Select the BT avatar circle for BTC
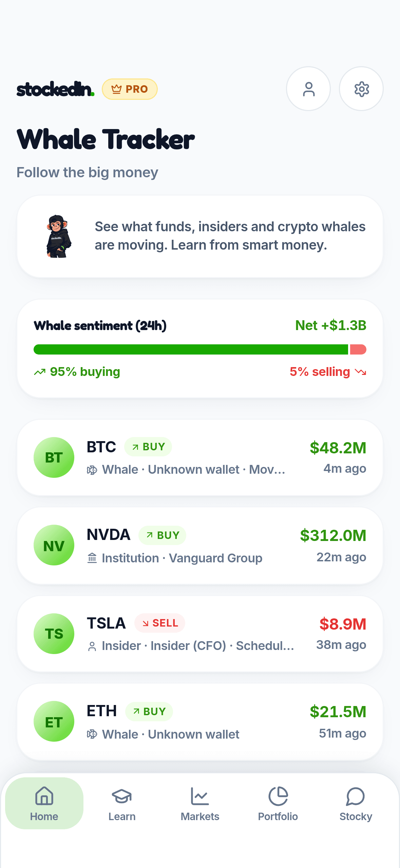This screenshot has width=400, height=868. coord(54,457)
